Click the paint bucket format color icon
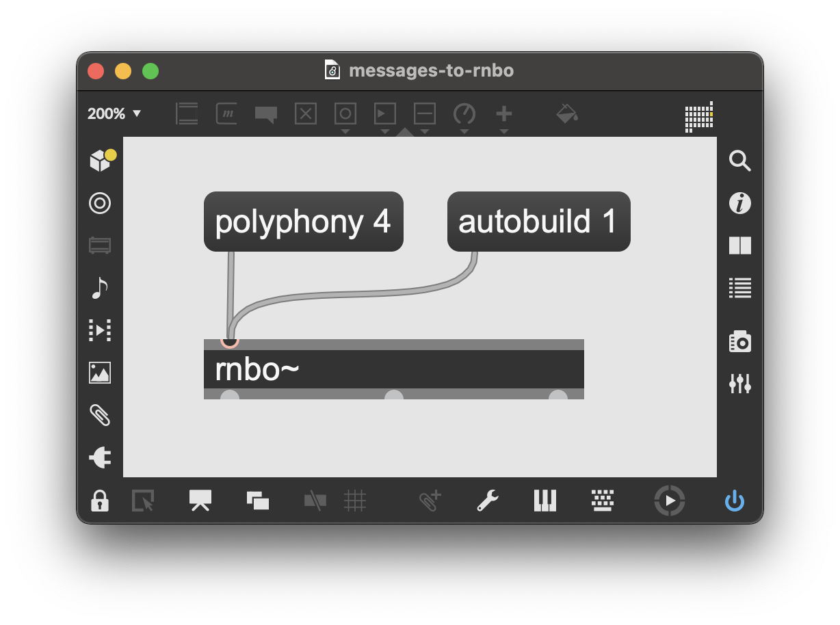This screenshot has height=625, width=840. click(566, 114)
